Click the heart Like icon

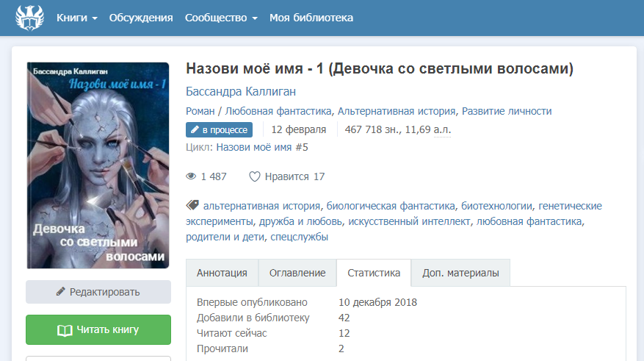255,176
